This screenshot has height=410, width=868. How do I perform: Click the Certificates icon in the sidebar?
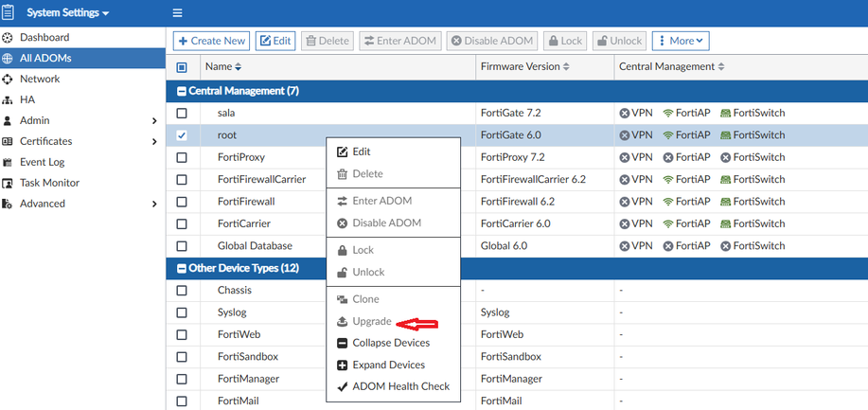tap(8, 142)
